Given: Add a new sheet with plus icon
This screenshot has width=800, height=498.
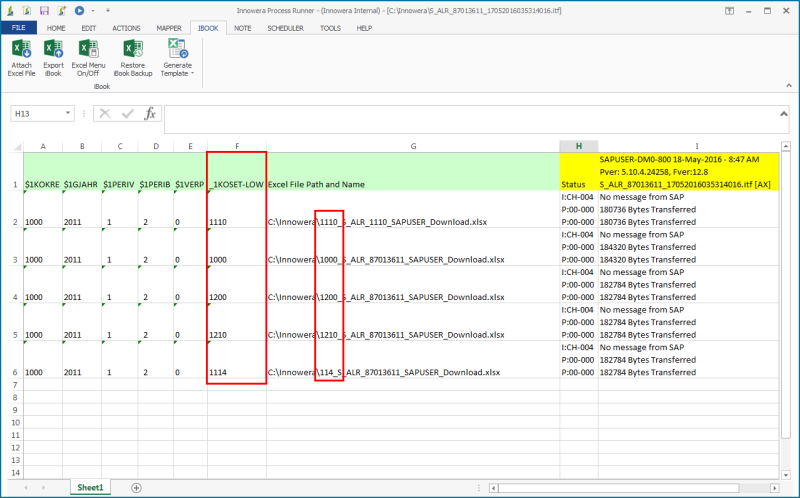Looking at the screenshot, I should coord(136,487).
